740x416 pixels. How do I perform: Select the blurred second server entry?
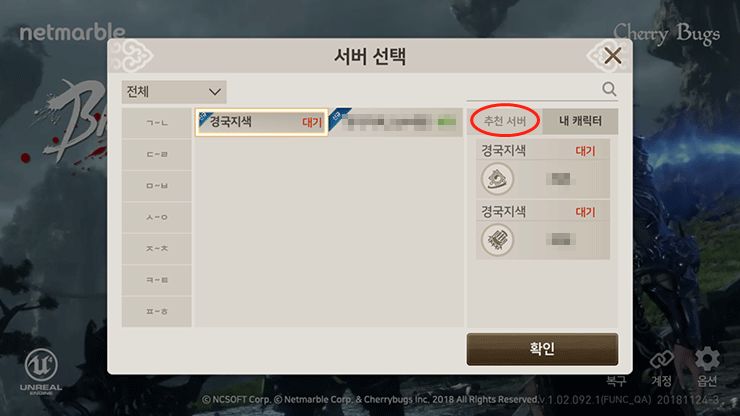pos(395,122)
